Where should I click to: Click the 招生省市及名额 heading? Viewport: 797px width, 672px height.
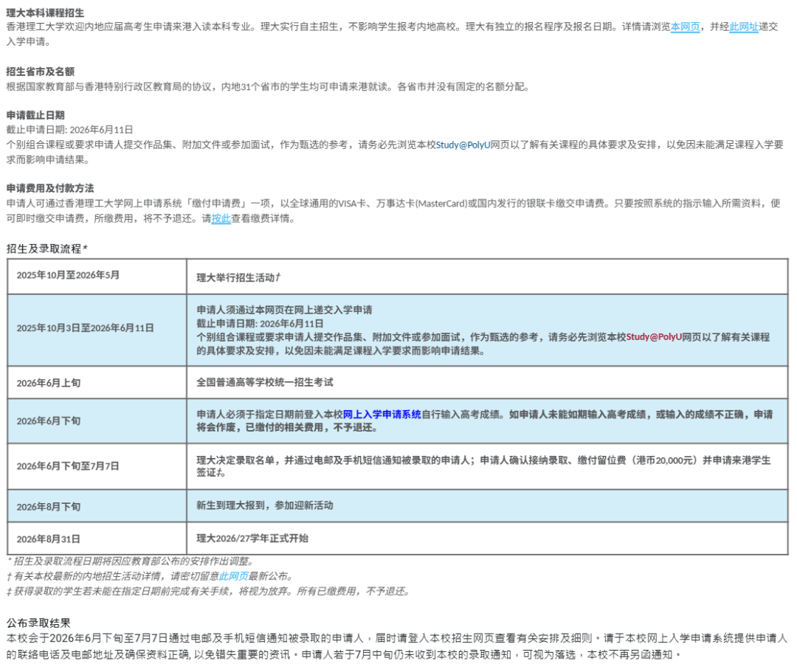pyautogui.click(x=50, y=72)
